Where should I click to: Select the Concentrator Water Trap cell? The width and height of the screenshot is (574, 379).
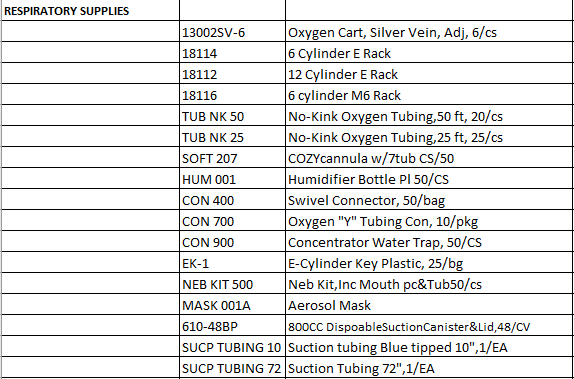tap(430, 241)
